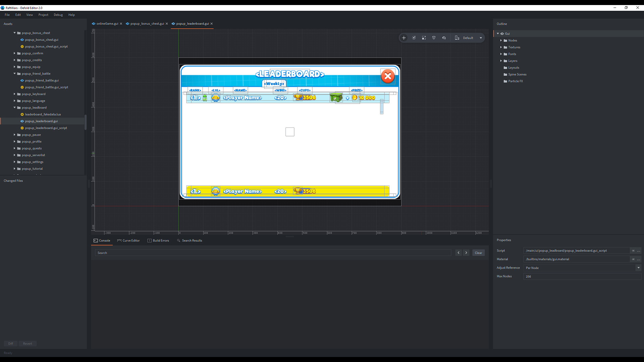Viewport: 644px width, 362px height.
Task: Open the Adjust Reference dropdown in Properties
Action: [x=638, y=268]
